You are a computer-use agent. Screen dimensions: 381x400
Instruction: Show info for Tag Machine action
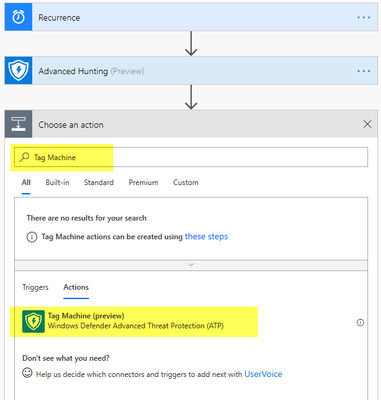(x=360, y=322)
